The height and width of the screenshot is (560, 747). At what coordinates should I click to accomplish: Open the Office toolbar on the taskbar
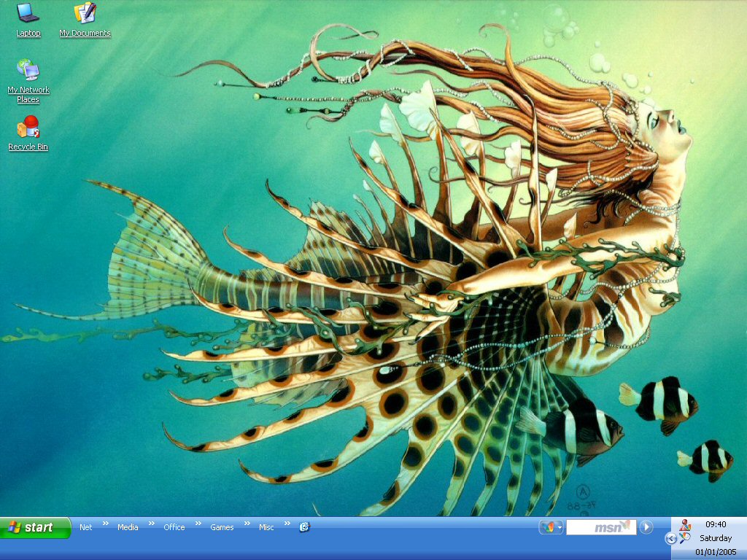174,527
